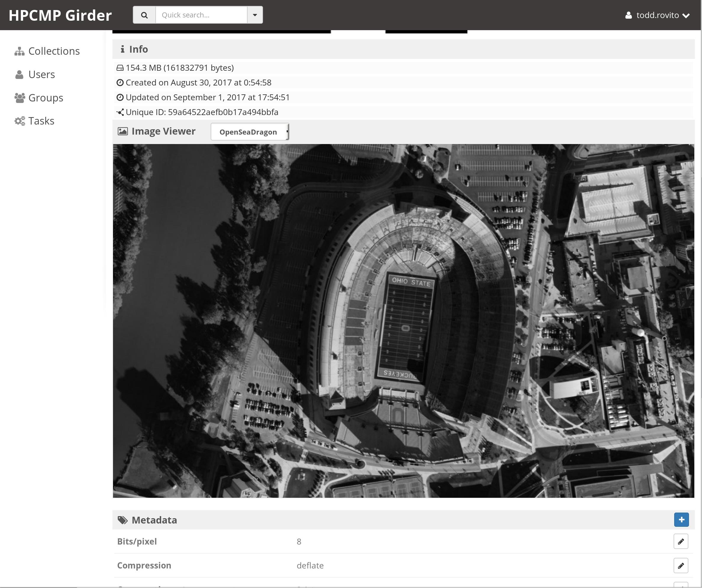
Task: Click the Image Viewer picture icon
Action: click(123, 131)
